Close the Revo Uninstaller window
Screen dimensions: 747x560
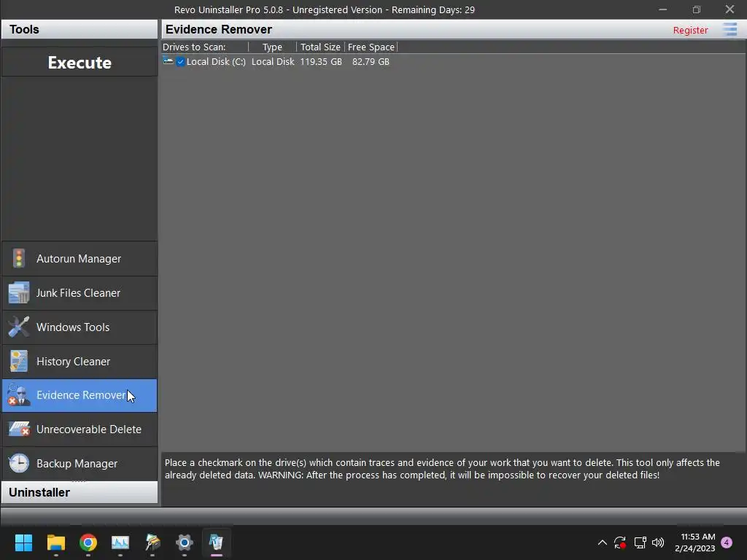[x=729, y=9]
